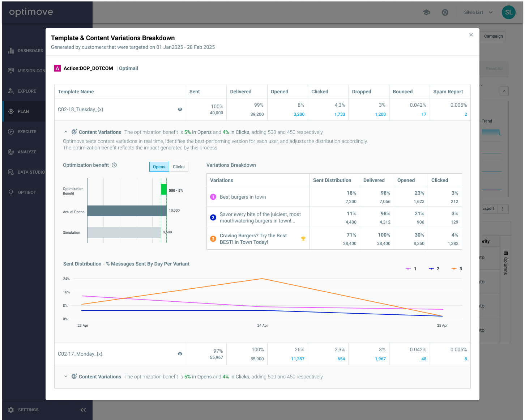Expand Content Variations under C02-17_Monday
Screen dimensions: 525x420
coord(66,377)
